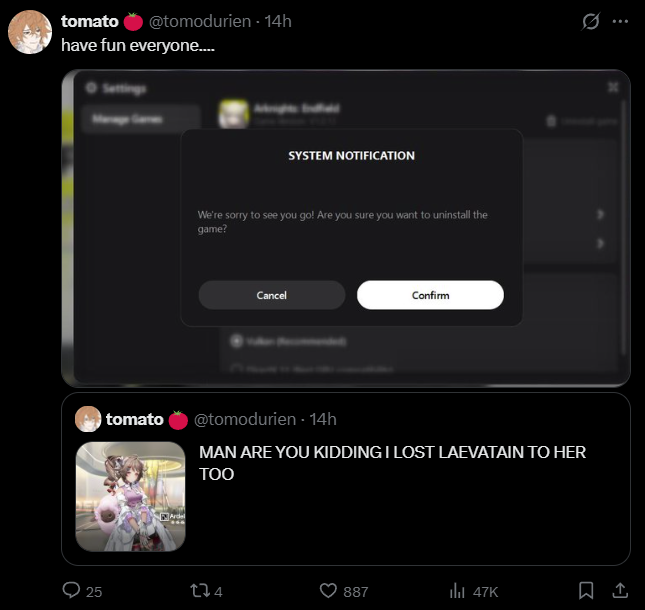
Task: Click the Settings gear title
Action: (117, 88)
